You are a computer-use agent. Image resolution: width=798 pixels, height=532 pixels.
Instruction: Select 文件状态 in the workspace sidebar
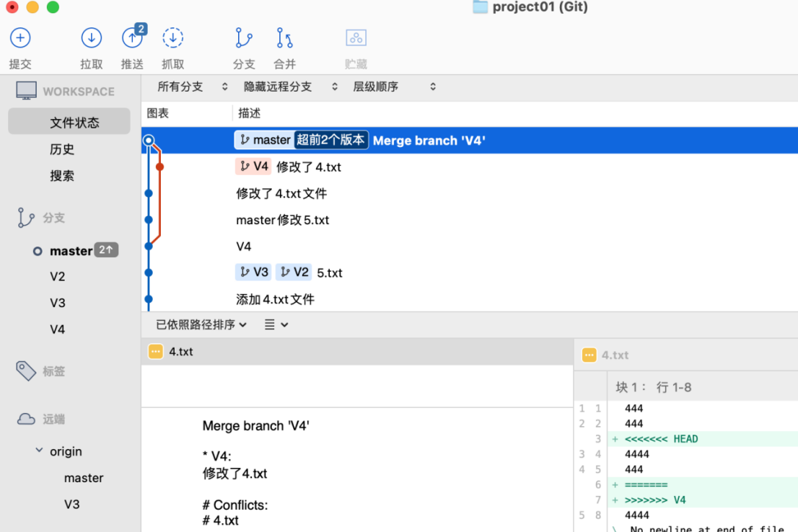(x=69, y=122)
